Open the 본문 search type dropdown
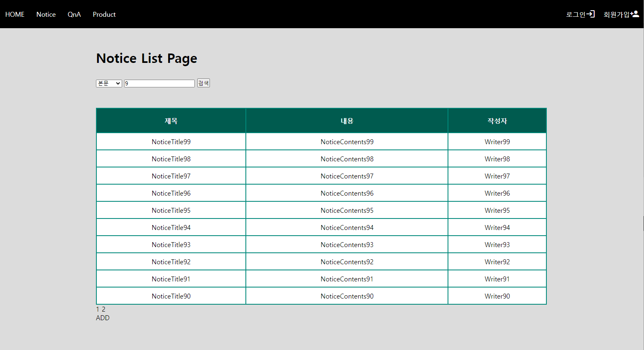This screenshot has width=644, height=350. pyautogui.click(x=109, y=83)
